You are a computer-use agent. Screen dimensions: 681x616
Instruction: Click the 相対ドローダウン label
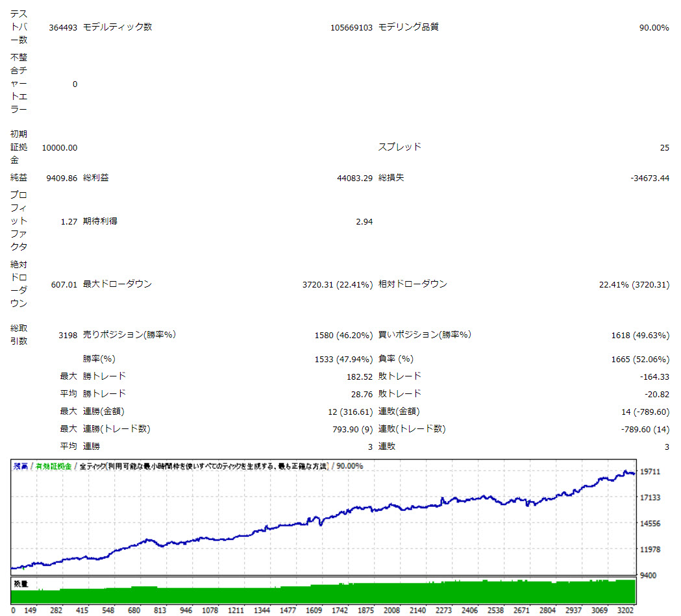coord(413,284)
